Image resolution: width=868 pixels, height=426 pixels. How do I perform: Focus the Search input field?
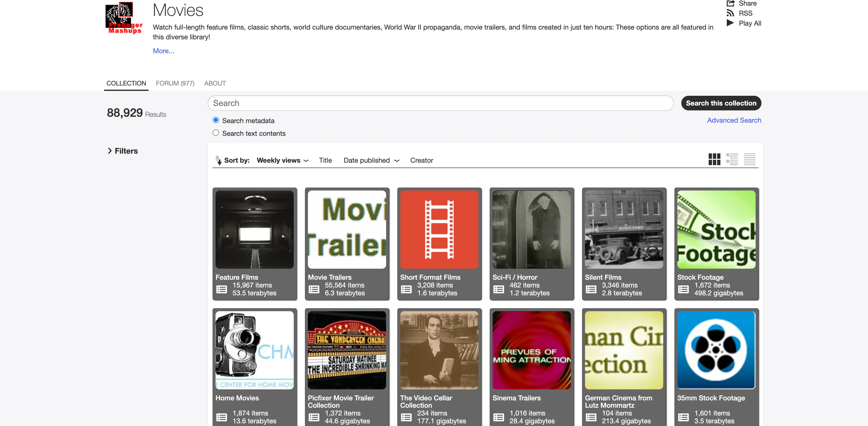point(440,103)
